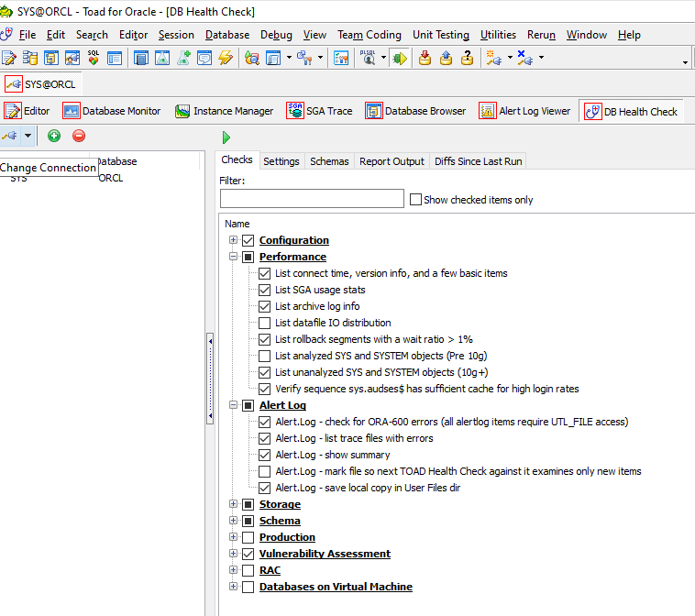Click the Performance category link

point(292,257)
